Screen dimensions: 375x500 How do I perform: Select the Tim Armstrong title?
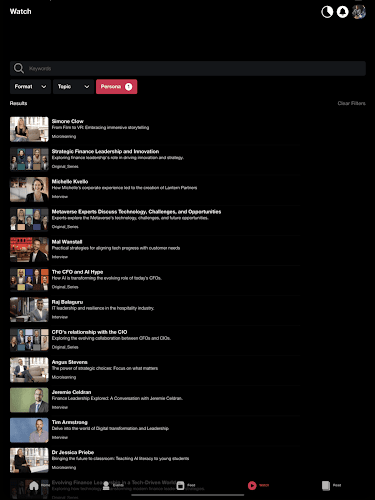(x=70, y=422)
